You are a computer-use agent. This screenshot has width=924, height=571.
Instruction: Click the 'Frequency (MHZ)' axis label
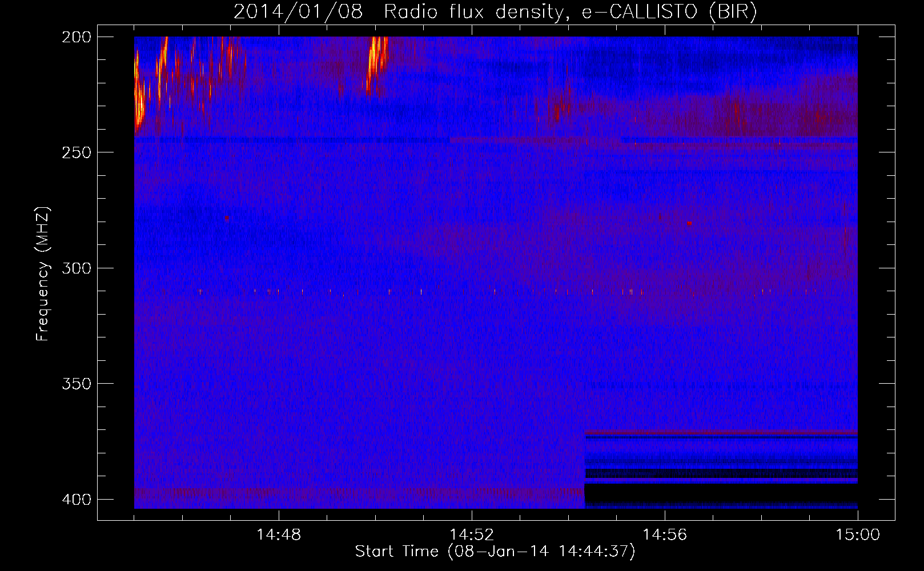coord(43,274)
